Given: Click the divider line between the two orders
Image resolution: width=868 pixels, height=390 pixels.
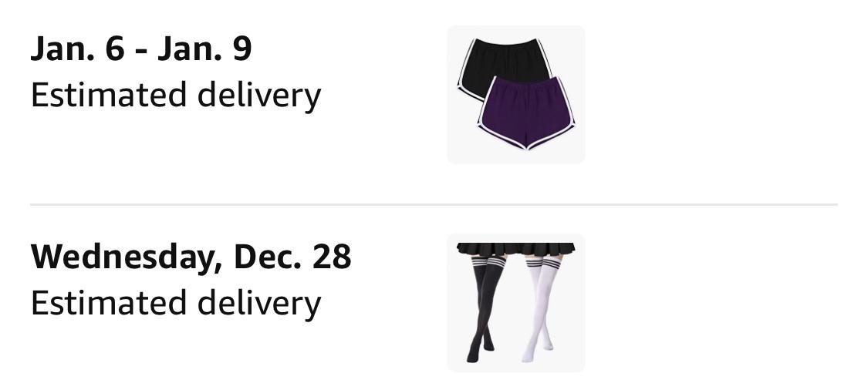Looking at the screenshot, I should tap(434, 205).
